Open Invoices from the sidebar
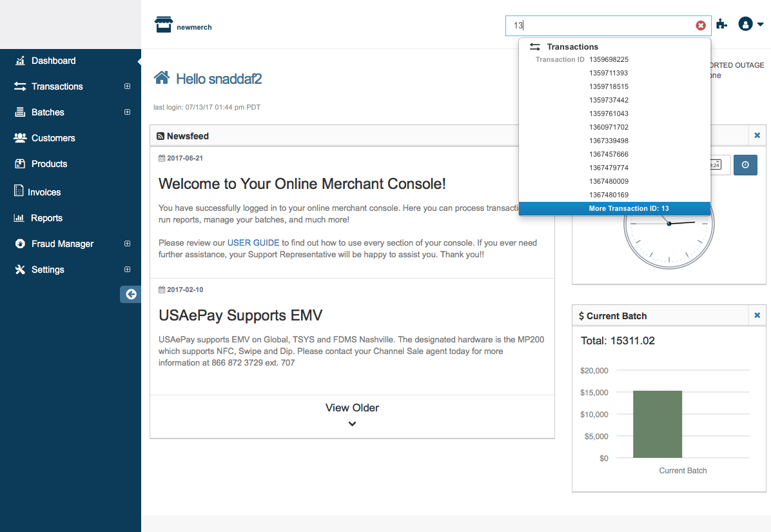This screenshot has height=532, width=771. coord(44,192)
